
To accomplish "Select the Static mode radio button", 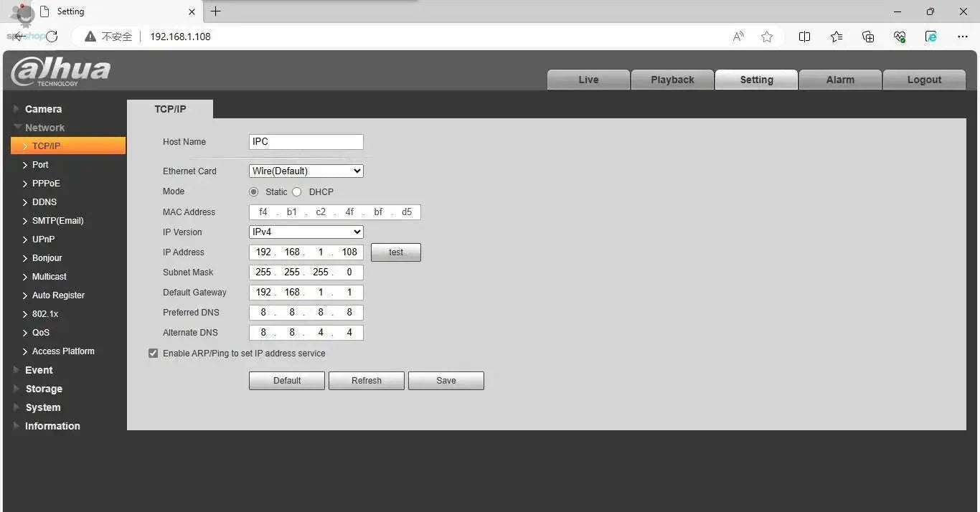I will pyautogui.click(x=253, y=192).
